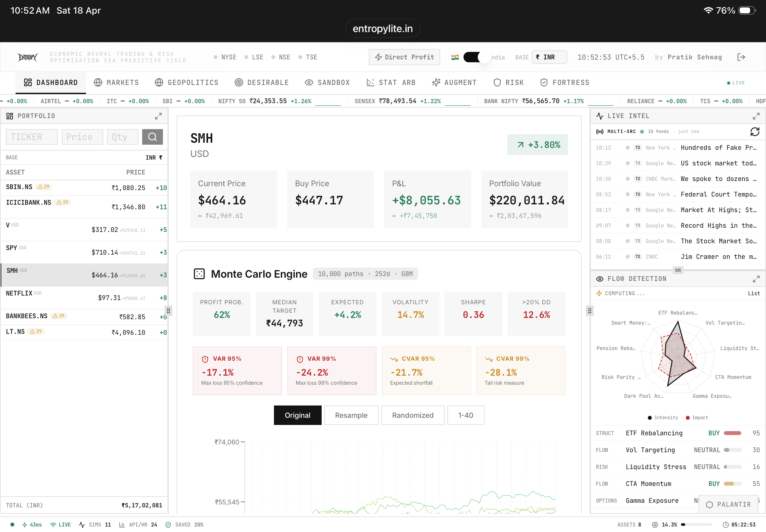The image size is (766, 532).
Task: Click the portfolio search magnifier icon
Action: pos(153,137)
